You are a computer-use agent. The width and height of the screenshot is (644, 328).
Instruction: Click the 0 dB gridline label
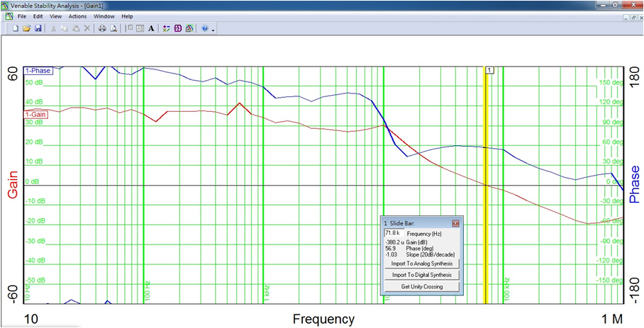pyautogui.click(x=34, y=181)
